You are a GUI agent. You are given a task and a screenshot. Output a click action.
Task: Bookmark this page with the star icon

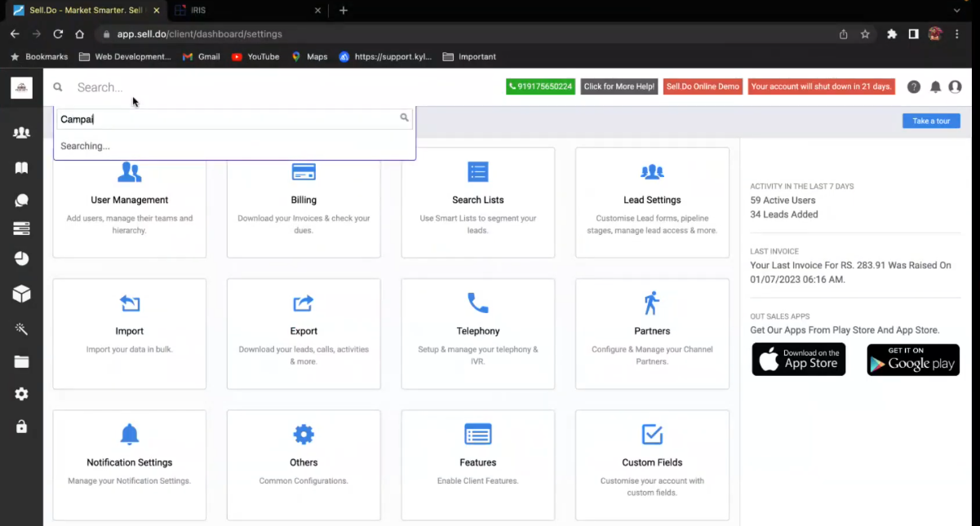[x=865, y=34]
